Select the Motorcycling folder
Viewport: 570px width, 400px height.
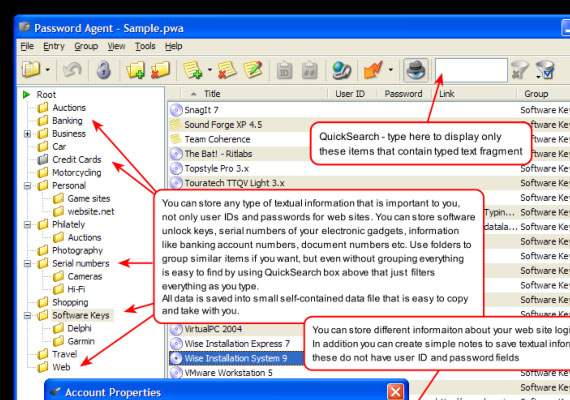pos(77,172)
